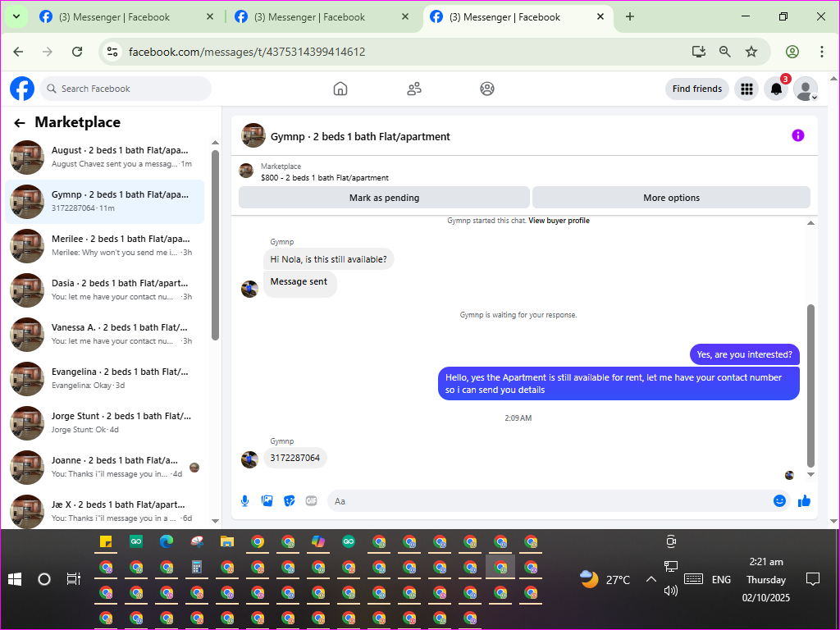The image size is (840, 630).
Task: Click the GIF picker icon
Action: (311, 501)
